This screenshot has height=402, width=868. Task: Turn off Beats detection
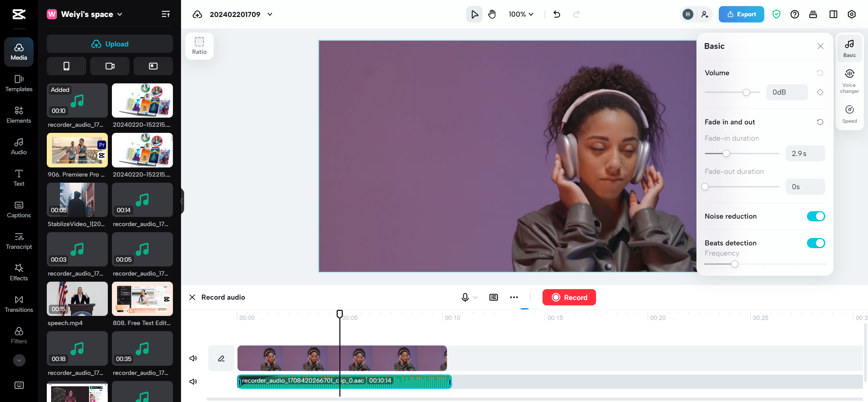click(x=816, y=243)
